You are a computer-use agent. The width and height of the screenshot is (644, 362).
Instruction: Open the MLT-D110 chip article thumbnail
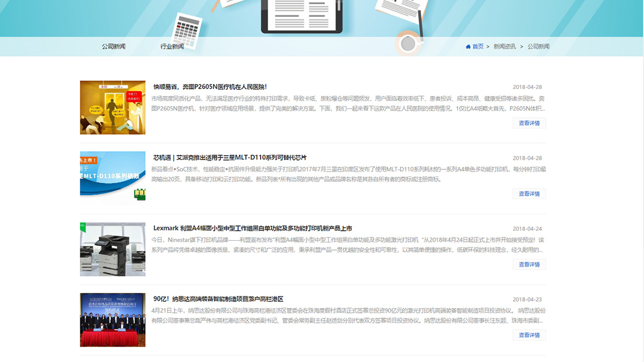(x=112, y=178)
